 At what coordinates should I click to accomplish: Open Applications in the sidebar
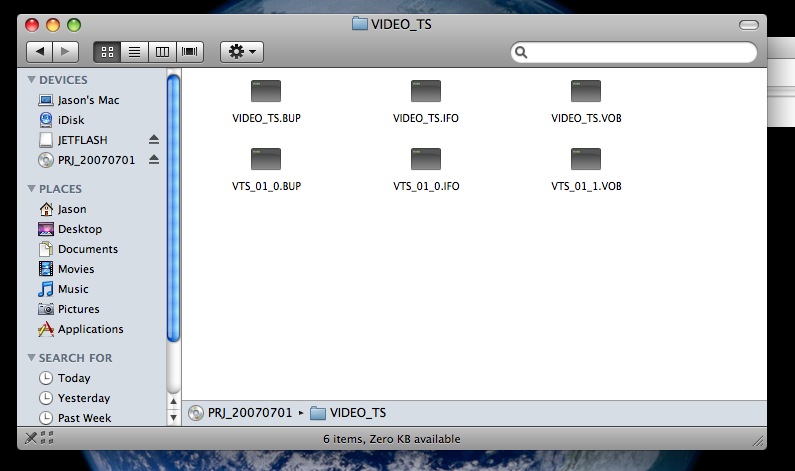pos(90,329)
